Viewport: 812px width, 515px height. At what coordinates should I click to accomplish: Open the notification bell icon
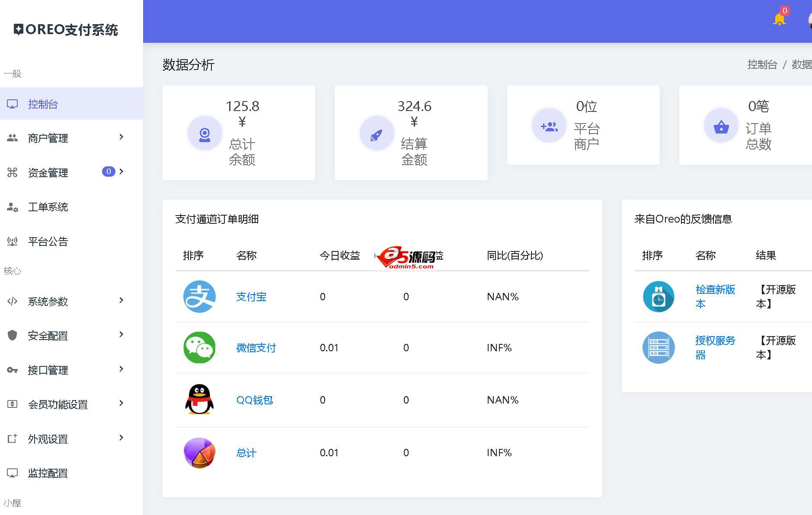tap(779, 19)
